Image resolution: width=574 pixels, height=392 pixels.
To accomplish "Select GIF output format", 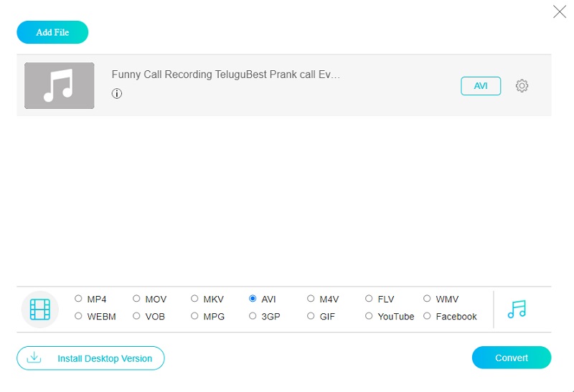I will click(x=311, y=316).
